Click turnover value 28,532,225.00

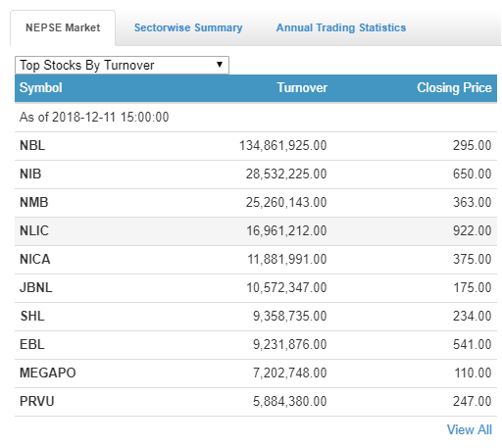point(286,174)
